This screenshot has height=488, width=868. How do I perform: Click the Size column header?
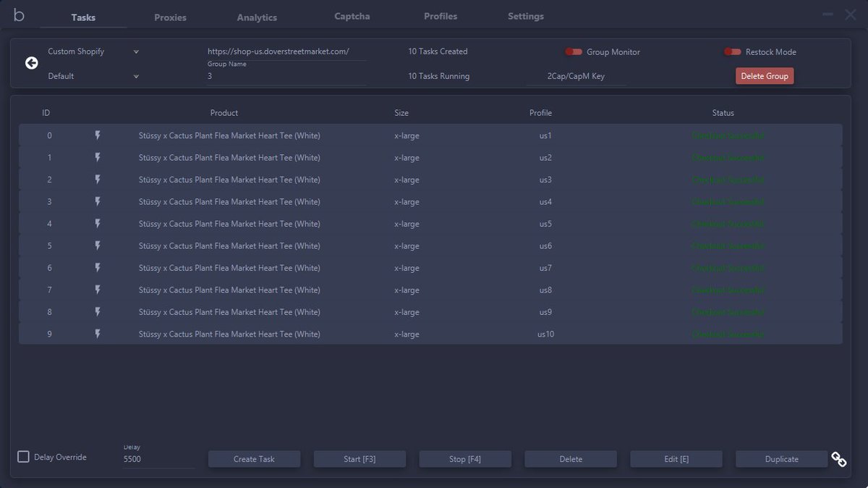coord(401,113)
